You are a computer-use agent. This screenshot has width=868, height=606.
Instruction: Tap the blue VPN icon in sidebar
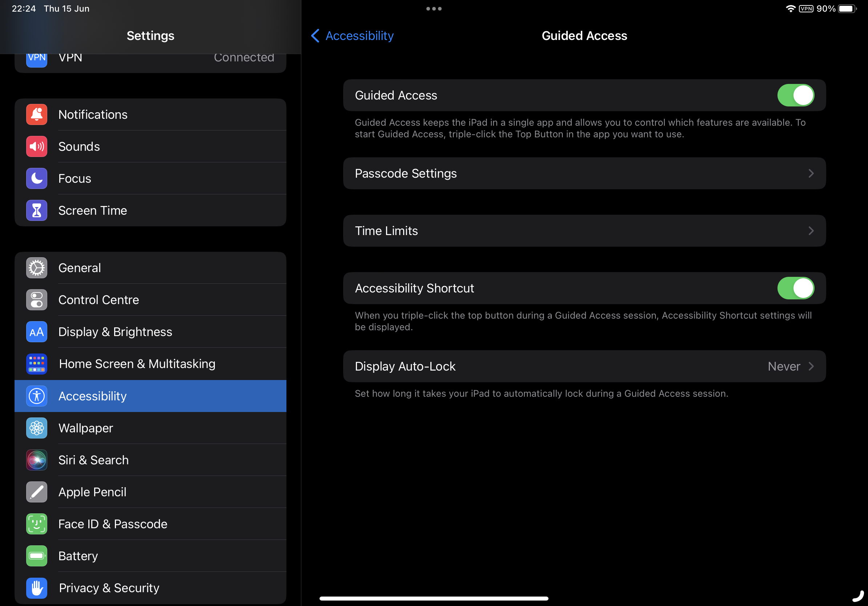pyautogui.click(x=37, y=60)
